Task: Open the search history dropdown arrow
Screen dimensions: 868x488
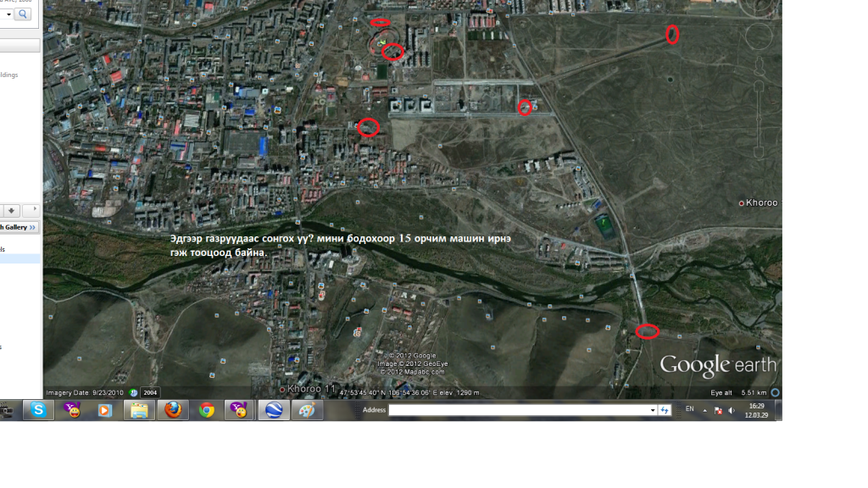Action: [x=8, y=14]
